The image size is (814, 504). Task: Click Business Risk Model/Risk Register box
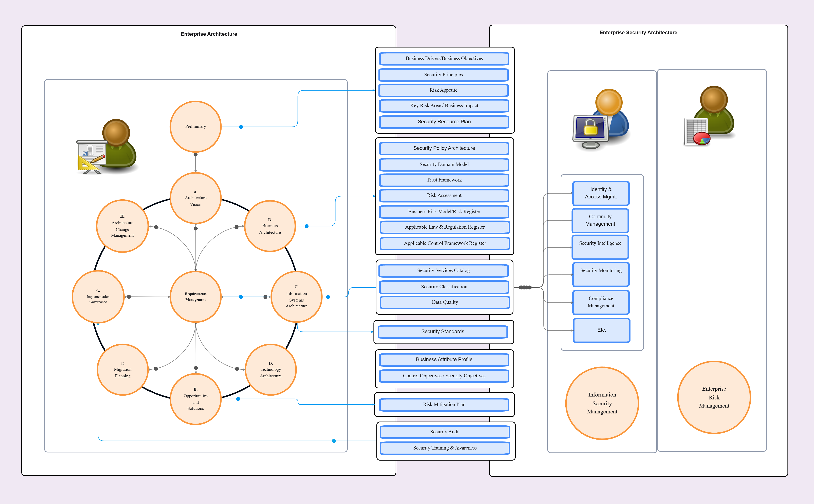click(444, 212)
